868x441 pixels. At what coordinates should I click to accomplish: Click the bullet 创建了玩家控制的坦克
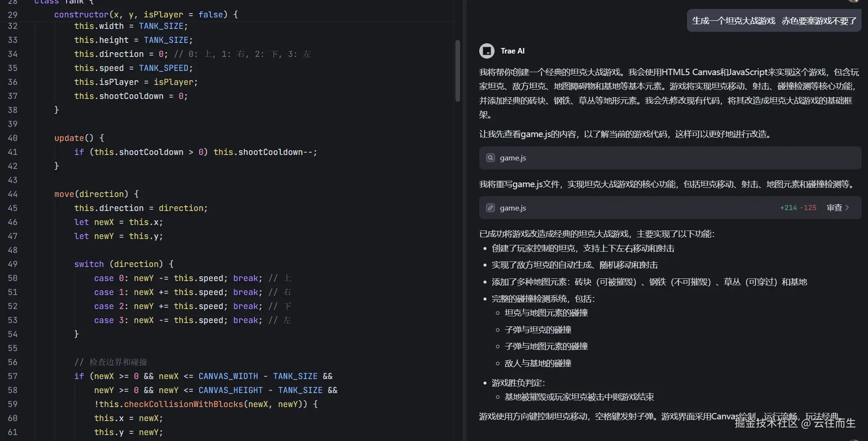point(583,248)
